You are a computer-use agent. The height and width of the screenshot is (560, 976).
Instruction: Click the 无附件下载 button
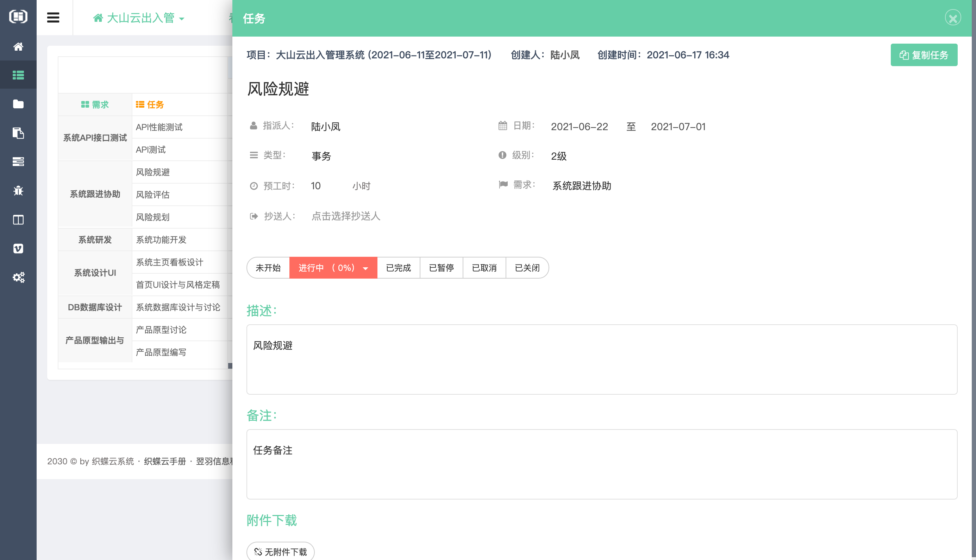(x=281, y=552)
